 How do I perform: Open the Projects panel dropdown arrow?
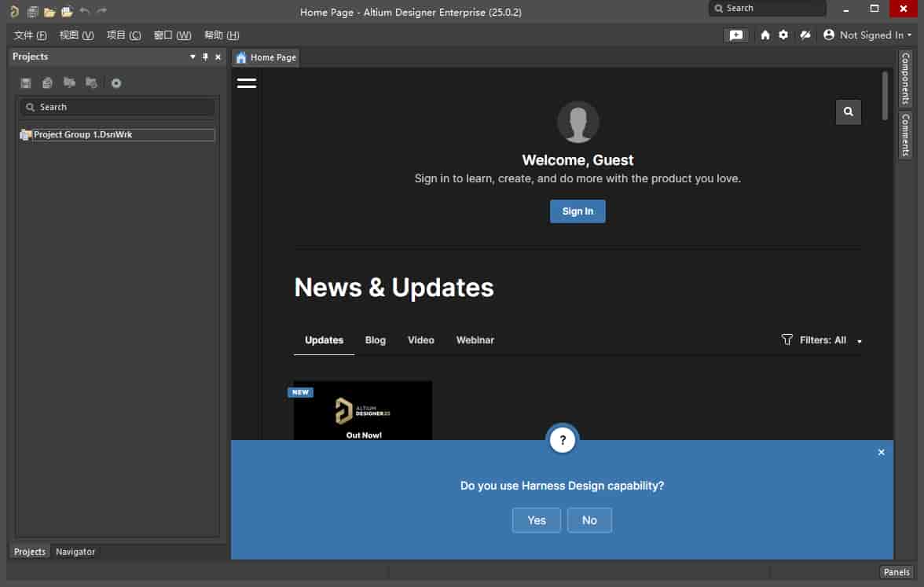[x=193, y=57]
